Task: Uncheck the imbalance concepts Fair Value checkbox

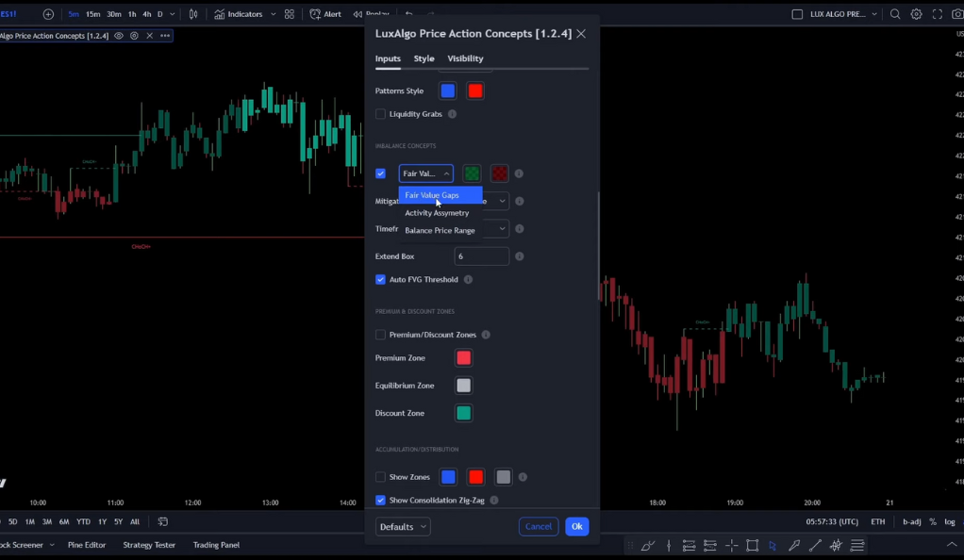Action: 380,174
